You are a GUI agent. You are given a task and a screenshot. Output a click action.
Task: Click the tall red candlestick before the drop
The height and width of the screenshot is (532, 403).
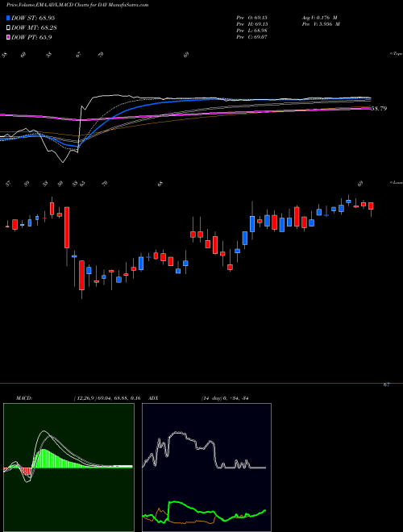click(67, 227)
